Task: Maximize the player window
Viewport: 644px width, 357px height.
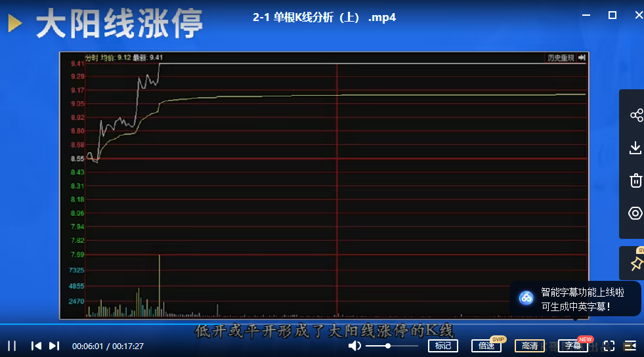Action: 612,15
